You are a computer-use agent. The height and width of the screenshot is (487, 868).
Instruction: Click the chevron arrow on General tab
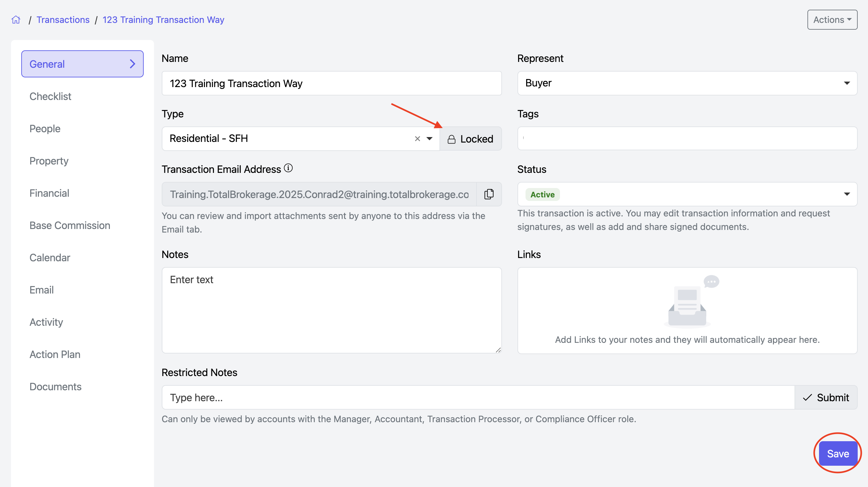[x=132, y=64]
